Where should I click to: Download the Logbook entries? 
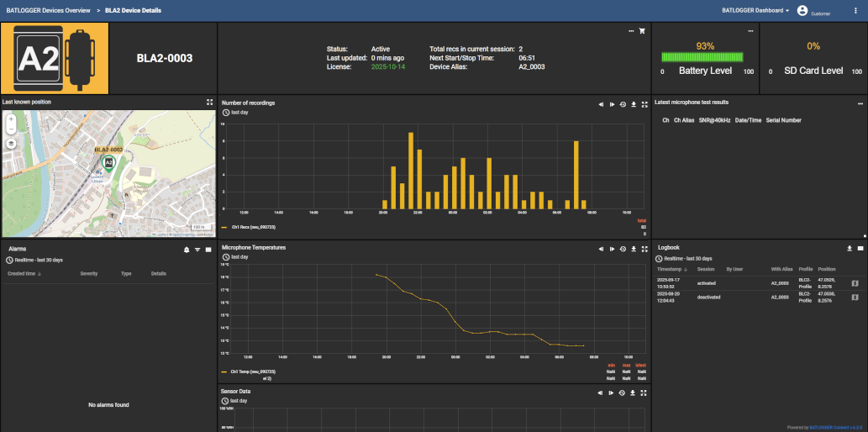850,249
